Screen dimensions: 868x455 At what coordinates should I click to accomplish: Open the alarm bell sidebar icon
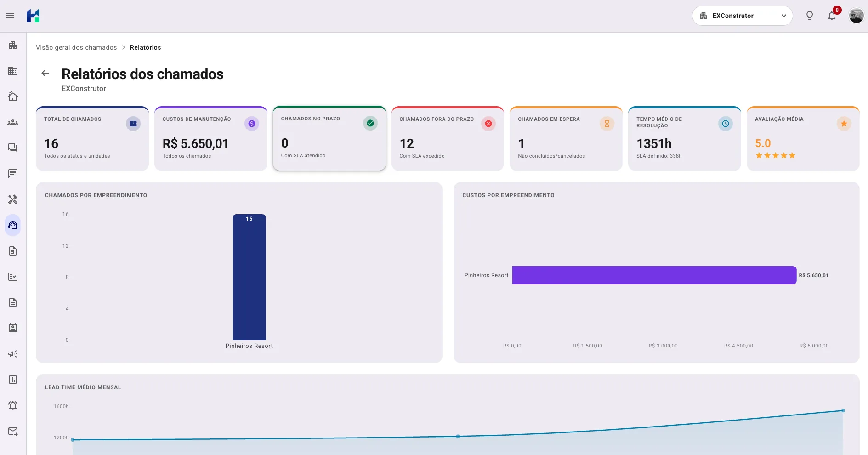[13, 405]
